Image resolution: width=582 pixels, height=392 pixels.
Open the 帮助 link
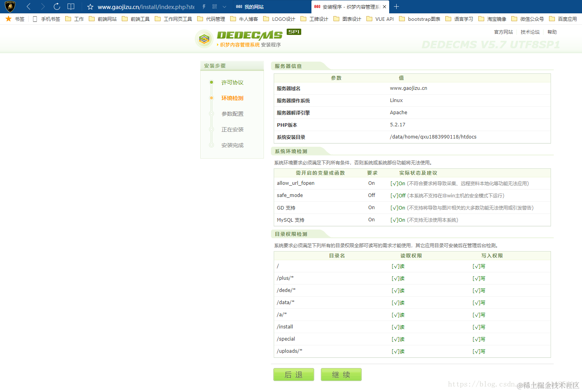coord(552,32)
